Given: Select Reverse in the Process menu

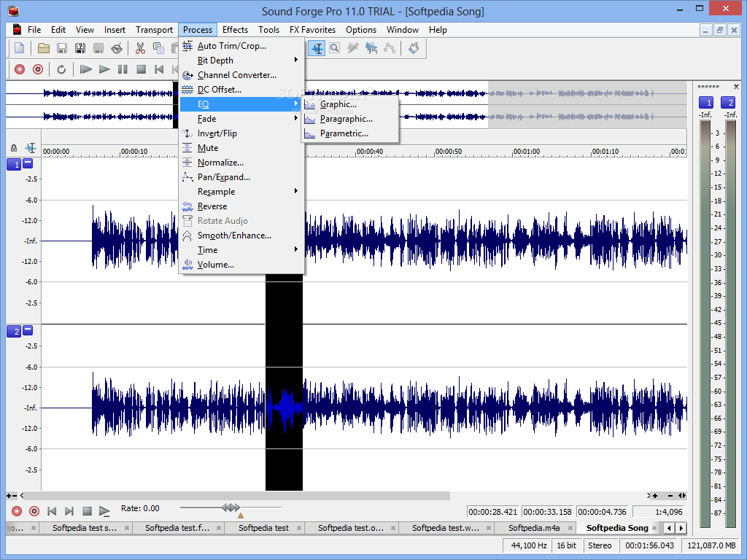Looking at the screenshot, I should (242, 206).
